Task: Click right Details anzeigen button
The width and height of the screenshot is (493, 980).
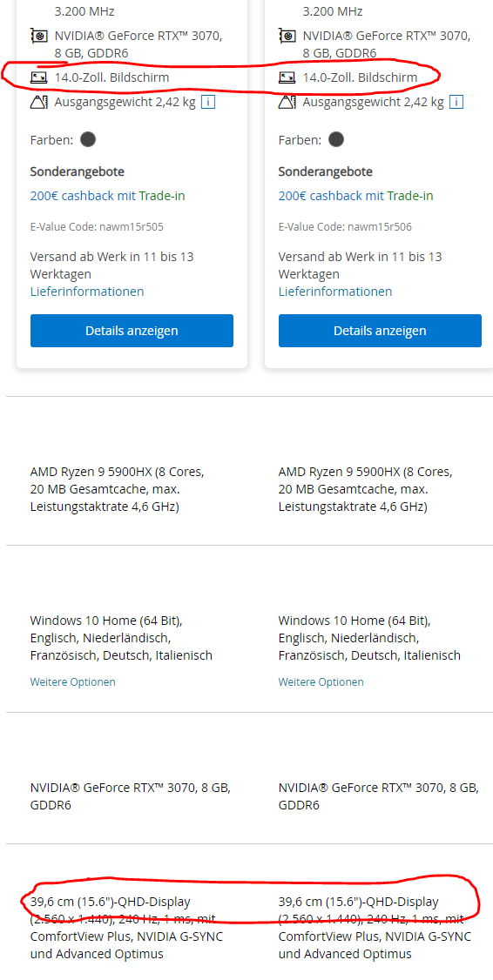Action: tap(380, 331)
